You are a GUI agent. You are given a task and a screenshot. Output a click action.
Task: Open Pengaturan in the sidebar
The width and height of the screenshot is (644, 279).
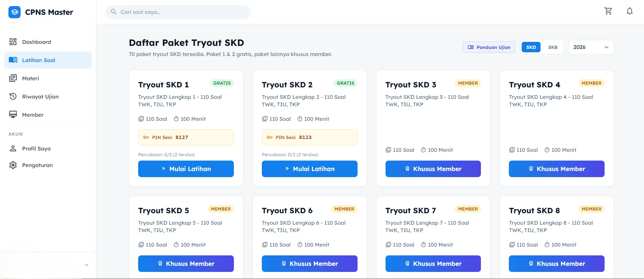[48, 165]
